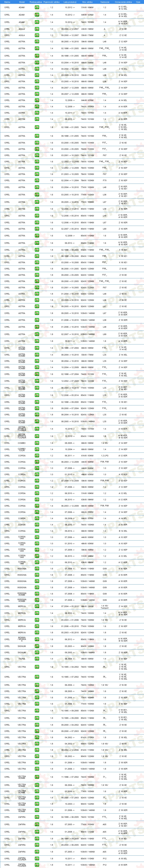This screenshot has height=868, width=144.
Task: Select the MOKKA / MOKKA X model cell
Action: [x=22, y=639]
